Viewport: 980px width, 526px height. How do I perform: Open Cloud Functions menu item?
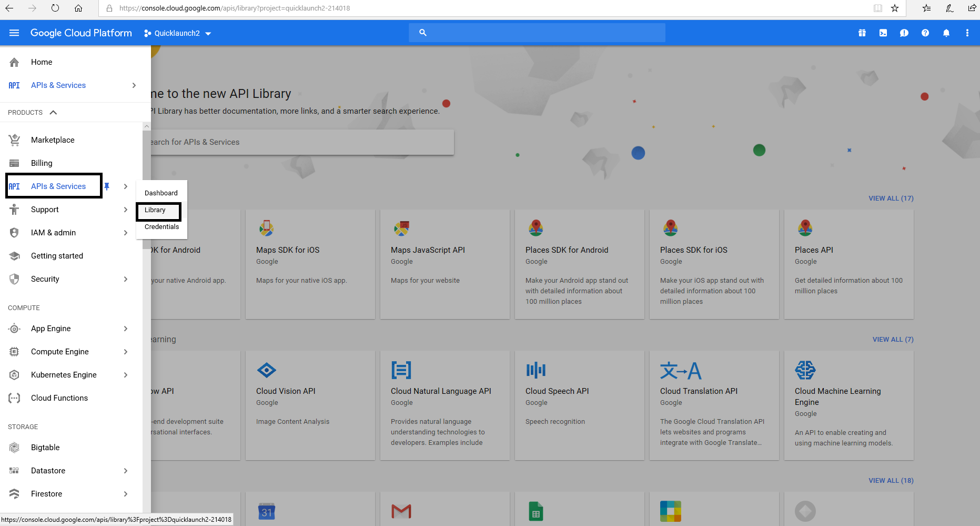[59, 398]
